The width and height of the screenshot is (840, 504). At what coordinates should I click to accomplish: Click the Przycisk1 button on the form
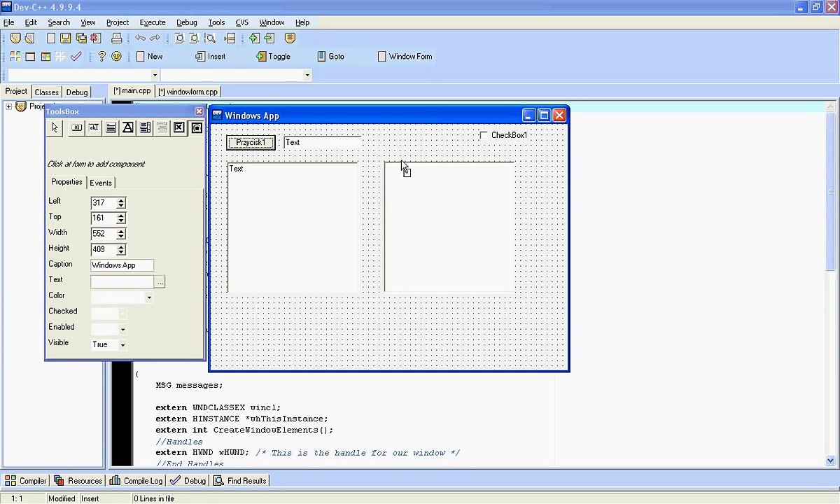(251, 143)
